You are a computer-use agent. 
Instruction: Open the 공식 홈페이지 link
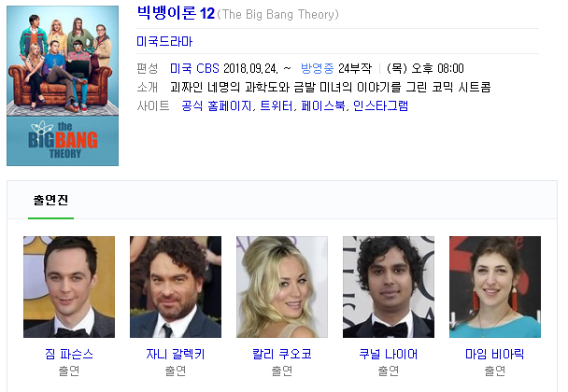216,105
